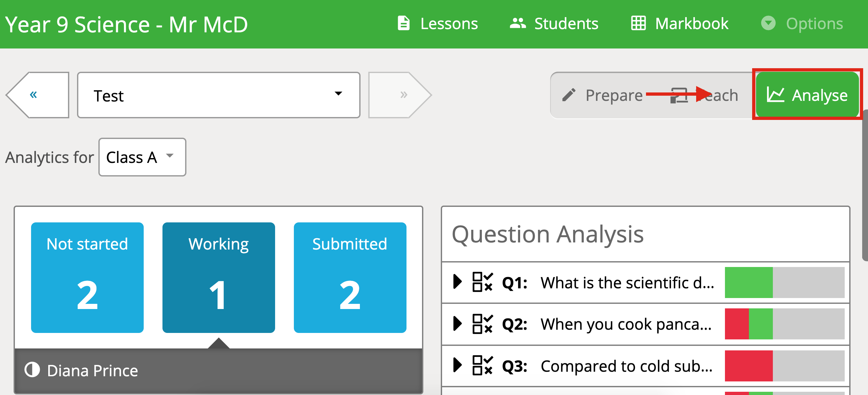Viewport: 868px width, 395px height.
Task: Expand question Q2 triangle
Action: pyautogui.click(x=457, y=324)
